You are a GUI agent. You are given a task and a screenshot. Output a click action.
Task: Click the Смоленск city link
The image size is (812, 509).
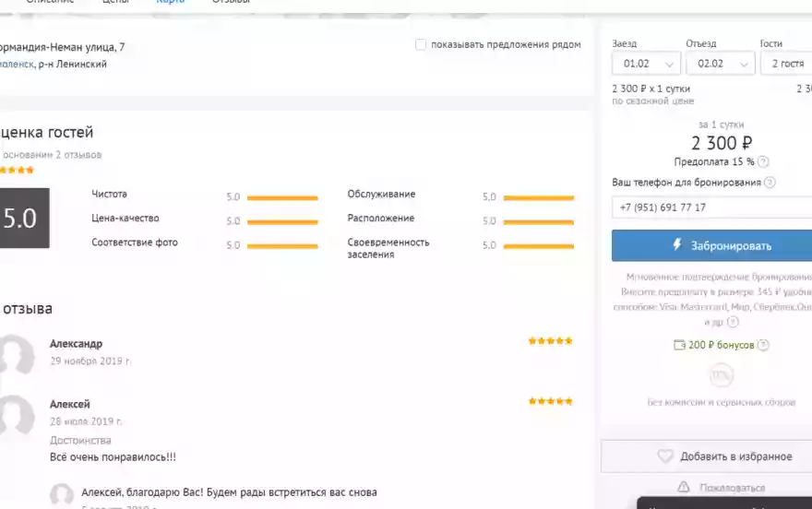(16, 65)
